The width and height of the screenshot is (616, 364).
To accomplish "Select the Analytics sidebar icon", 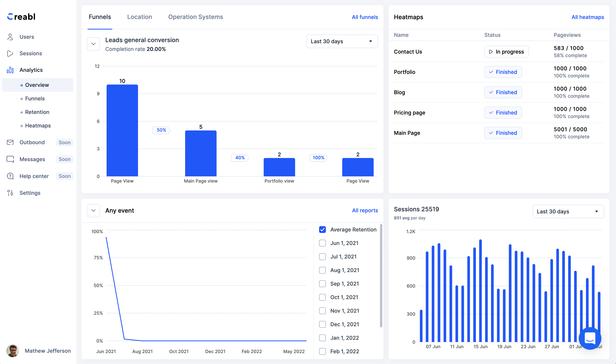I will pyautogui.click(x=10, y=70).
